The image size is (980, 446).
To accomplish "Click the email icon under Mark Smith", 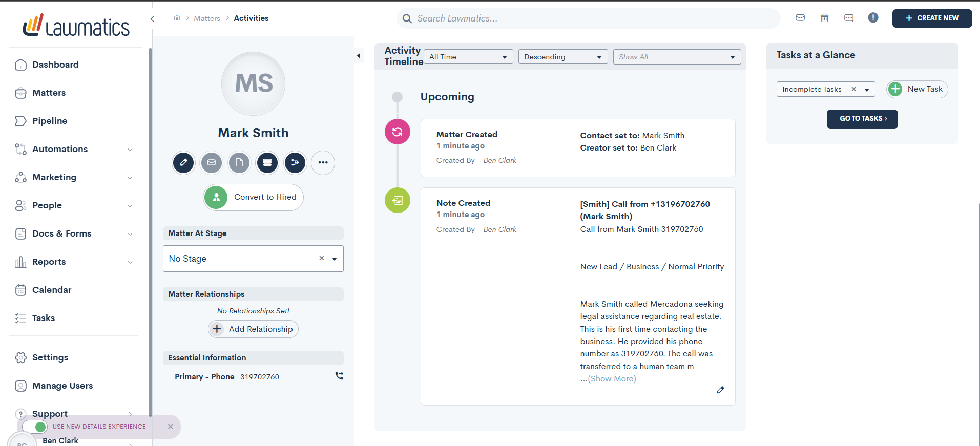I will pyautogui.click(x=212, y=163).
